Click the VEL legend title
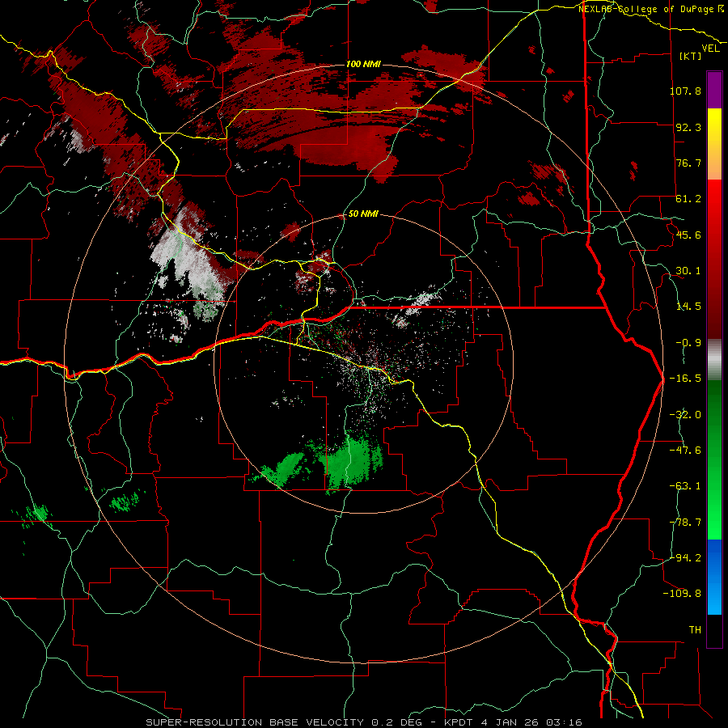The image size is (728, 728). [710, 49]
